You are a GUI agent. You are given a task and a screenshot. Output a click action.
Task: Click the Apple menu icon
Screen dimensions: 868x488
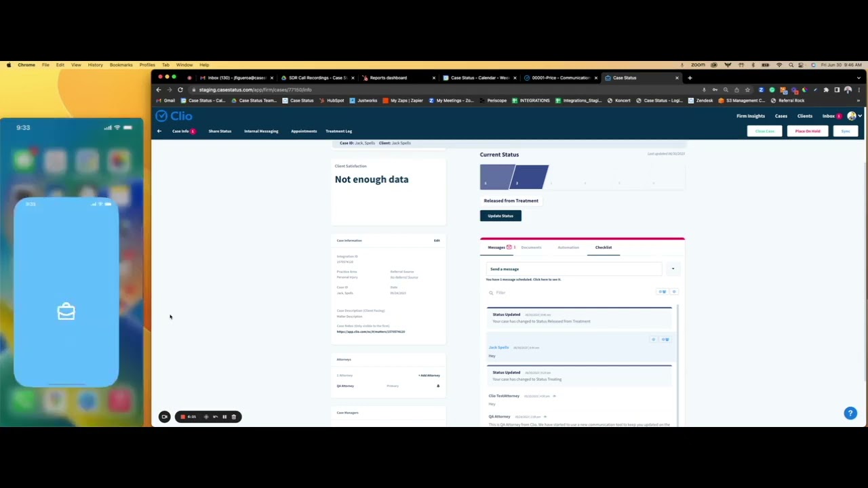click(9, 65)
